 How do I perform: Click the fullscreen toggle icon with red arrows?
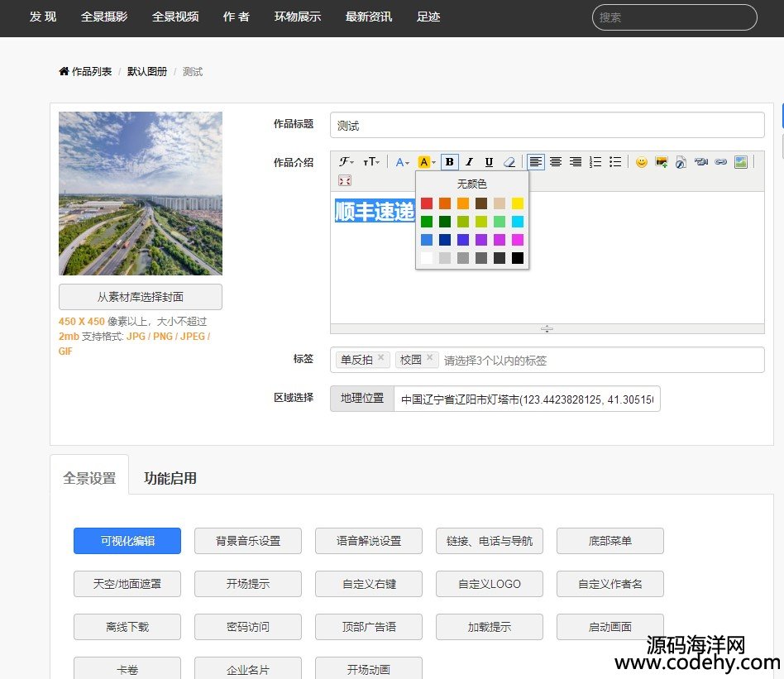[x=345, y=180]
